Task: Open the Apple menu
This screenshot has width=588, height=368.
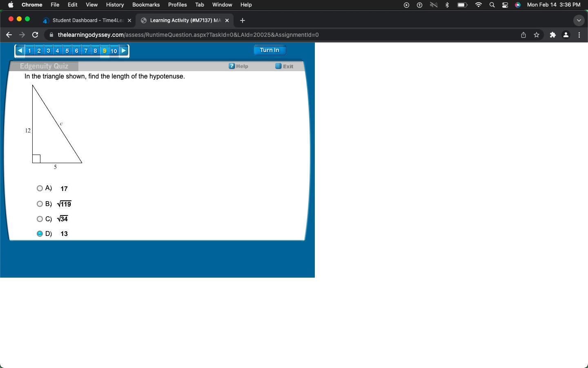Action: pyautogui.click(x=11, y=5)
